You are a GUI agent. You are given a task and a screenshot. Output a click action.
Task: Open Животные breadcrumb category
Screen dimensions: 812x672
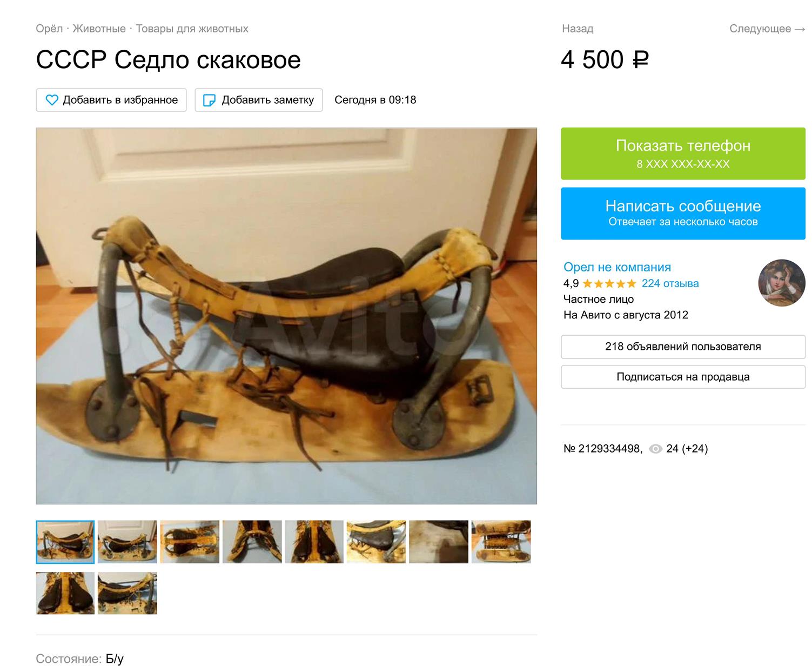tap(99, 29)
